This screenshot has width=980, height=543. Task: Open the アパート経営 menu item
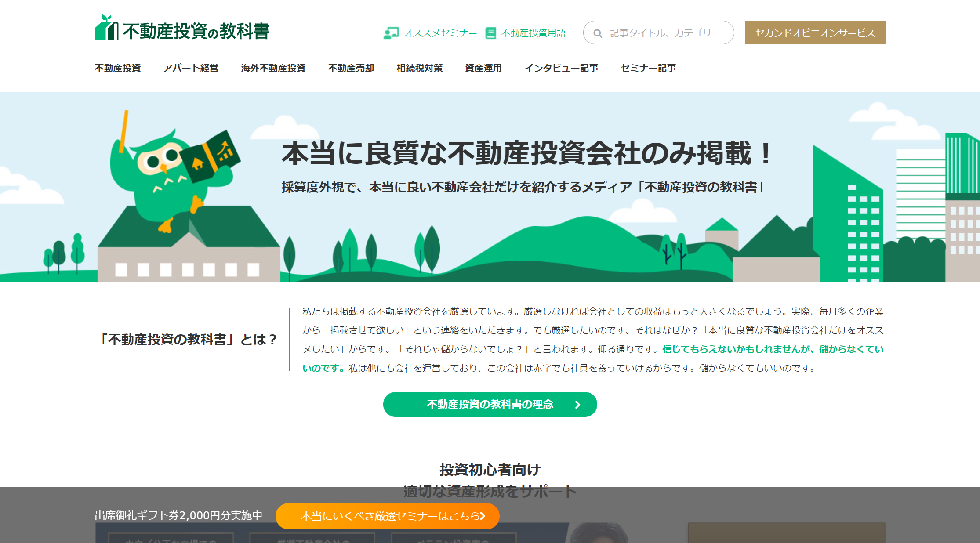coord(191,68)
